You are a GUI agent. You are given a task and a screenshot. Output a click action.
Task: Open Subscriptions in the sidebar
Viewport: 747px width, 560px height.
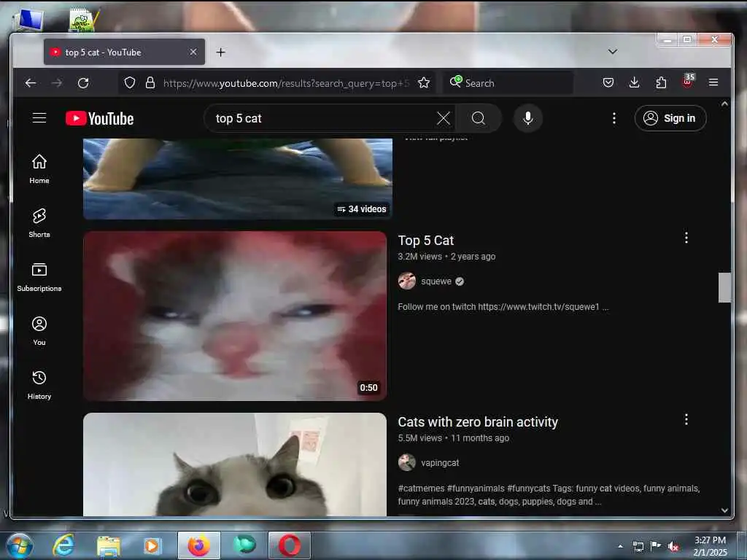point(39,276)
